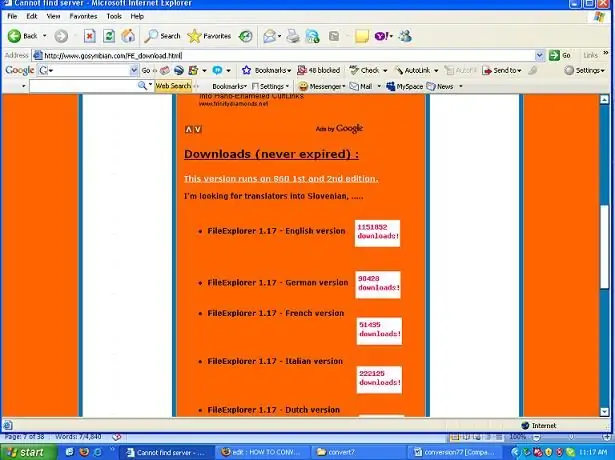
Task: Launch Firefox from quick launch
Action: (x=84, y=452)
